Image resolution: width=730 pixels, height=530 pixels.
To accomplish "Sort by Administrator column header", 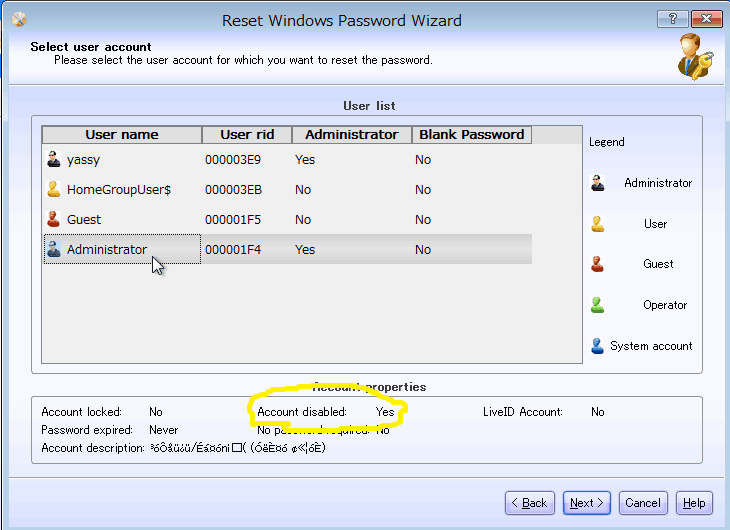I will coord(352,135).
